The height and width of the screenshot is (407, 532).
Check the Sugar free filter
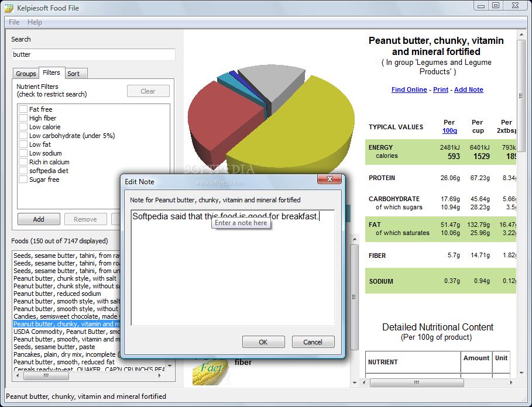click(x=23, y=180)
